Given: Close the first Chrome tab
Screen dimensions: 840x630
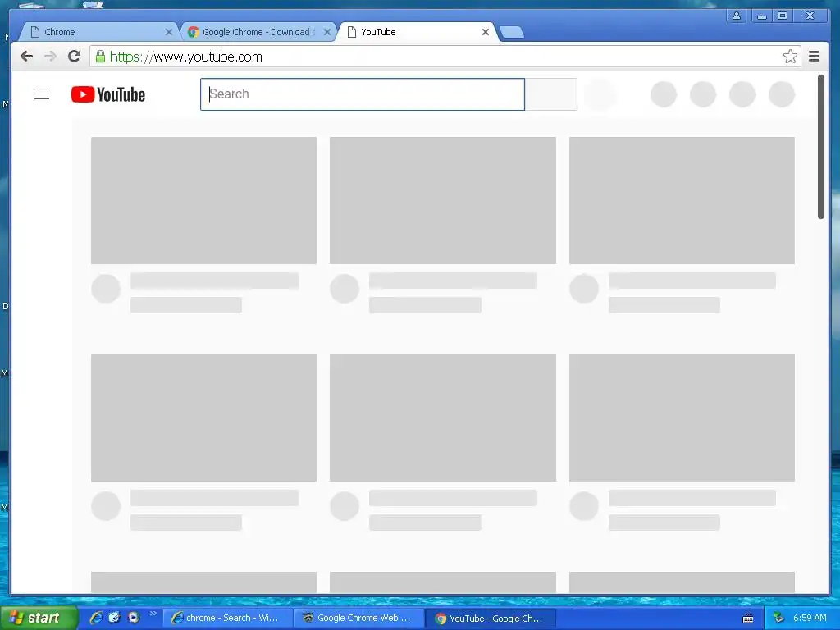Looking at the screenshot, I should tap(169, 32).
